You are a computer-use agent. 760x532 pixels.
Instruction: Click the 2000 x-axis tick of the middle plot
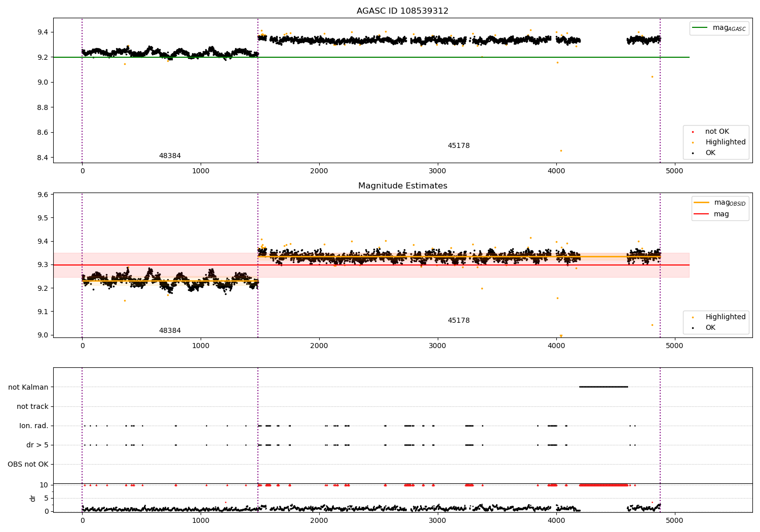319,346
